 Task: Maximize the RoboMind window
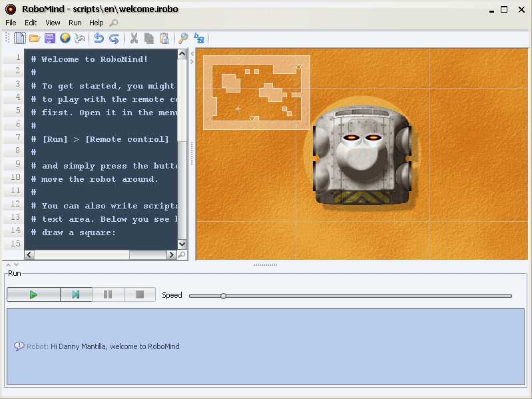(504, 9)
